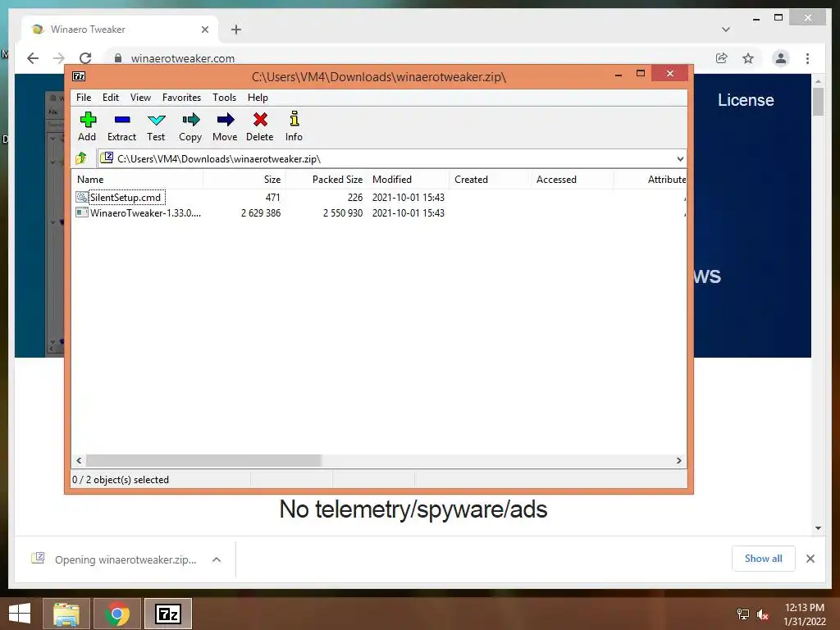Open File Explorer from the taskbar
The image size is (840, 630).
(66, 614)
